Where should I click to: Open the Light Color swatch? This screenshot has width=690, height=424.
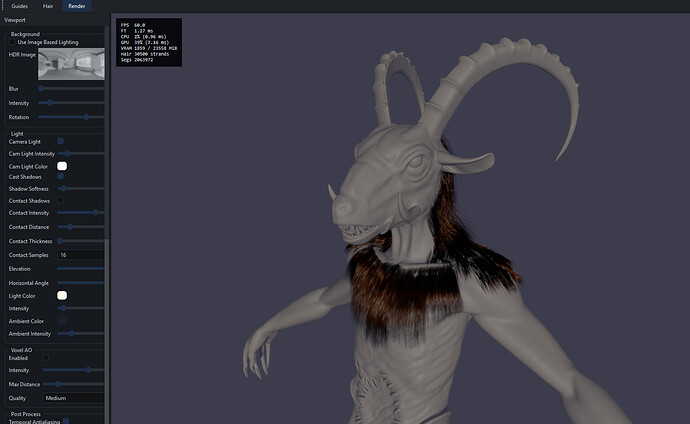(x=62, y=295)
